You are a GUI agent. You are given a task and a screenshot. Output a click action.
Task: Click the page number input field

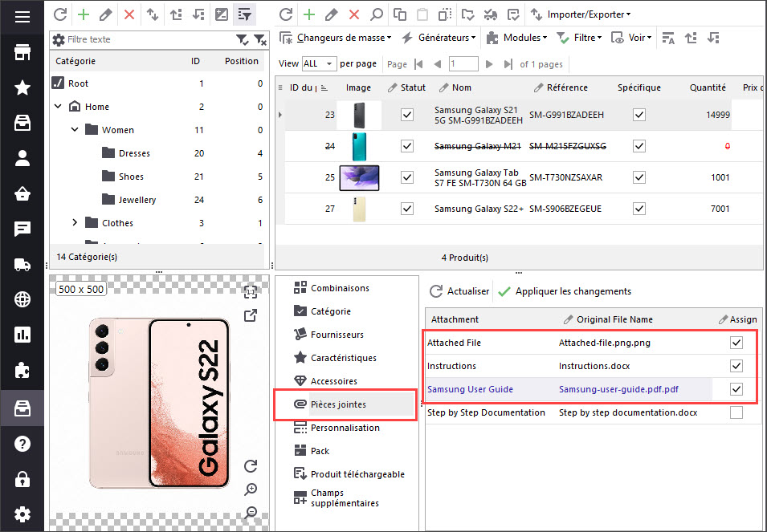pos(463,64)
